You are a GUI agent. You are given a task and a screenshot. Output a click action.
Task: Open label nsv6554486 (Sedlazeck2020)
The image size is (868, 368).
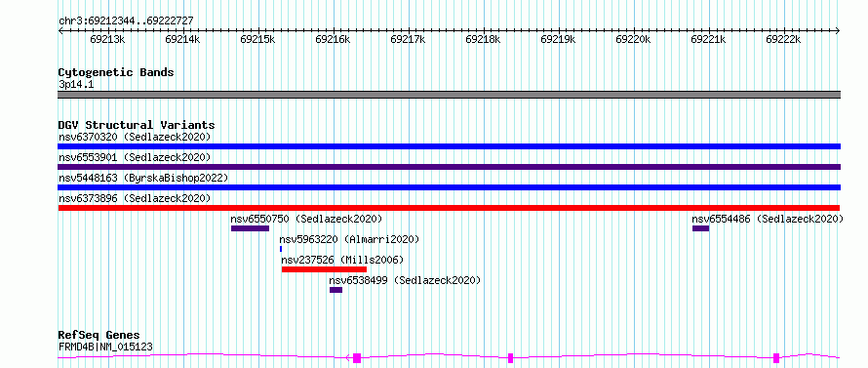point(768,219)
